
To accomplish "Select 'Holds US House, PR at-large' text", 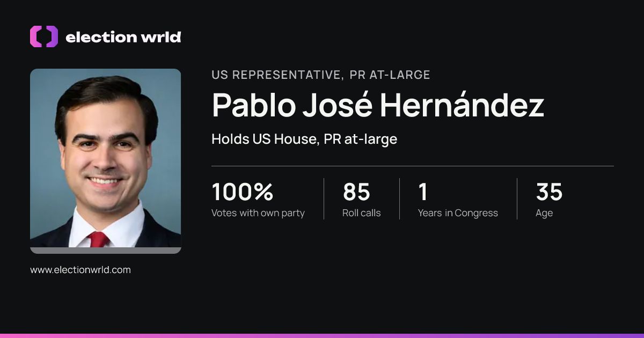I will click(x=304, y=139).
